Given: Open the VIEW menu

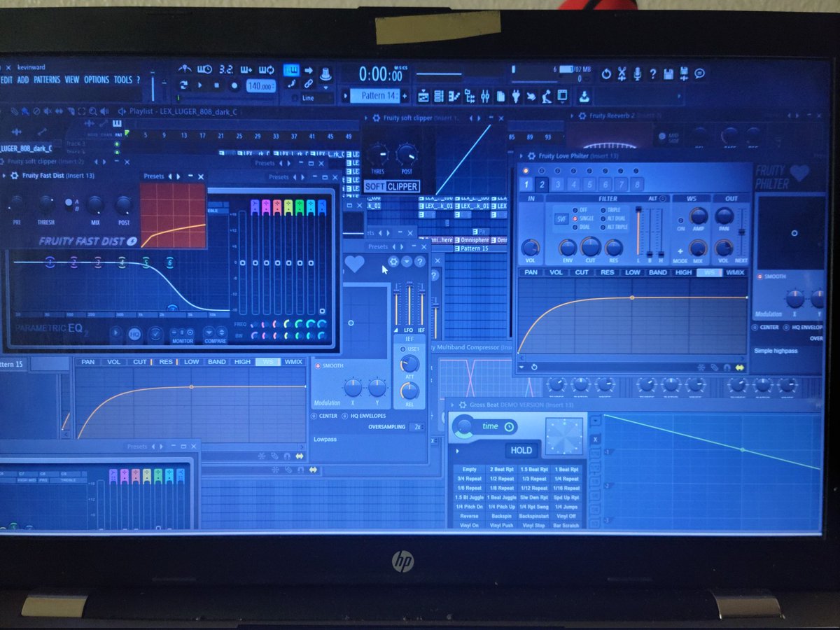Looking at the screenshot, I should [x=72, y=80].
